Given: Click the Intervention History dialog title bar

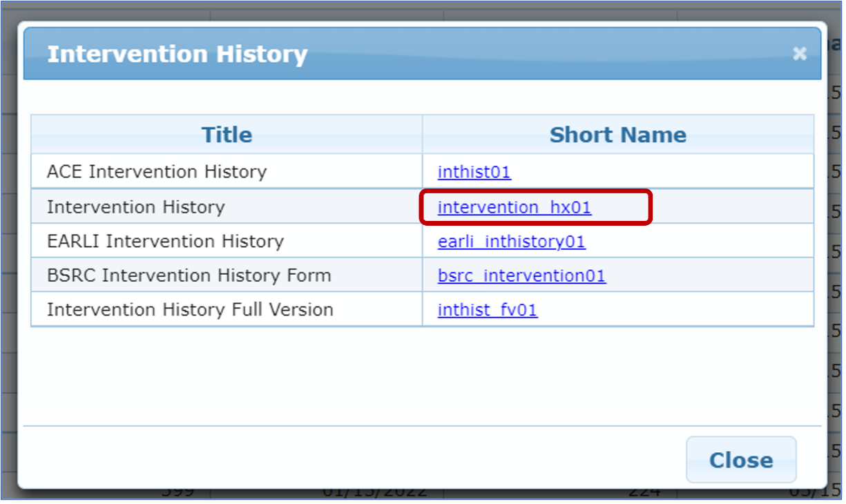Looking at the screenshot, I should (x=414, y=55).
